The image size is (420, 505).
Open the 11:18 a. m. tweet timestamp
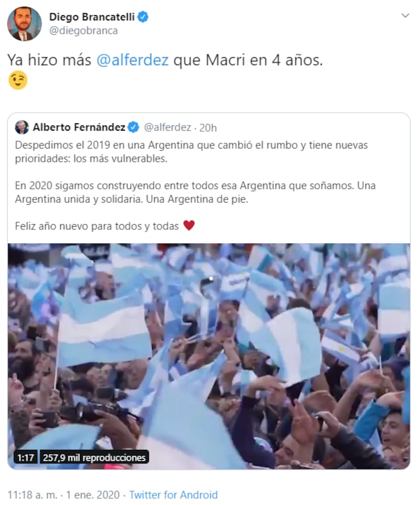pos(64,495)
